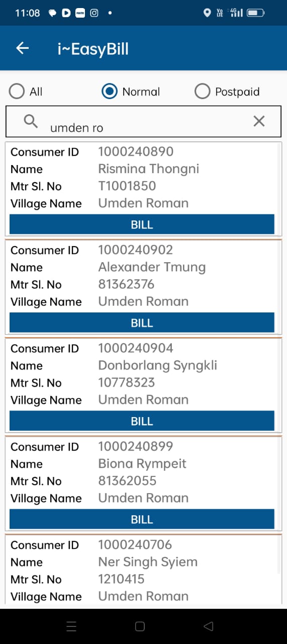
Task: Tap the i~EasyBill header title
Action: 93,49
